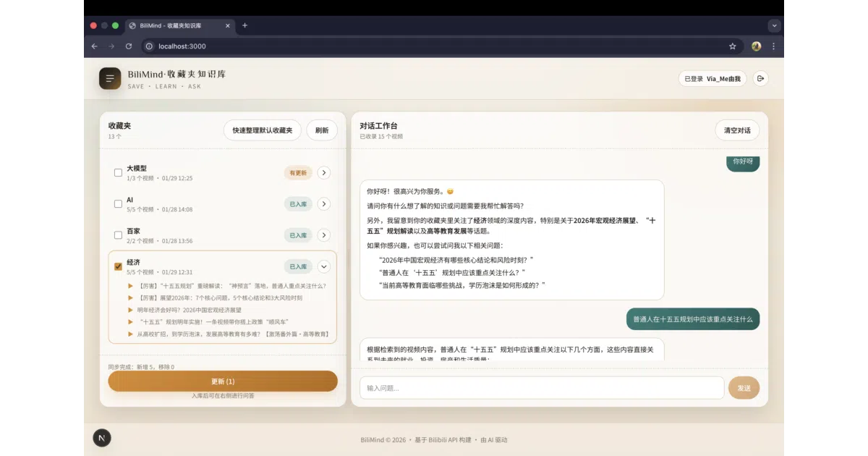Screen dimensions: 868x456
Task: Click the 已登录 Via_Me由我 account button
Action: (712, 78)
